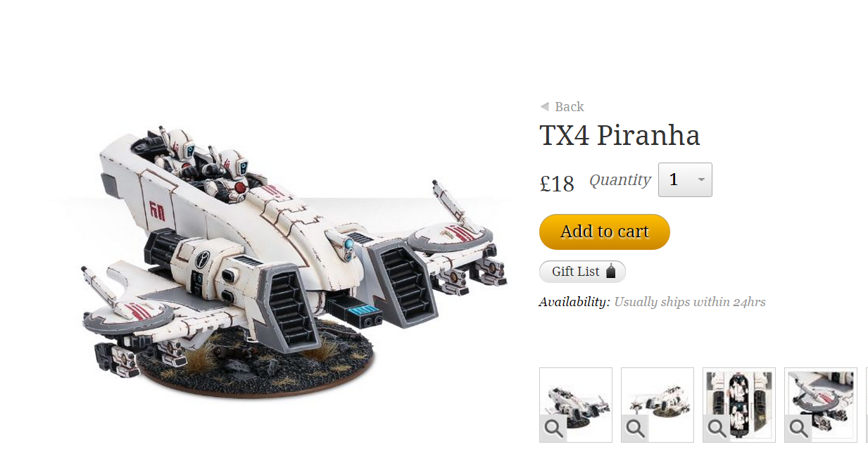
Task: Click the TX4 Piranha product title
Action: (619, 136)
